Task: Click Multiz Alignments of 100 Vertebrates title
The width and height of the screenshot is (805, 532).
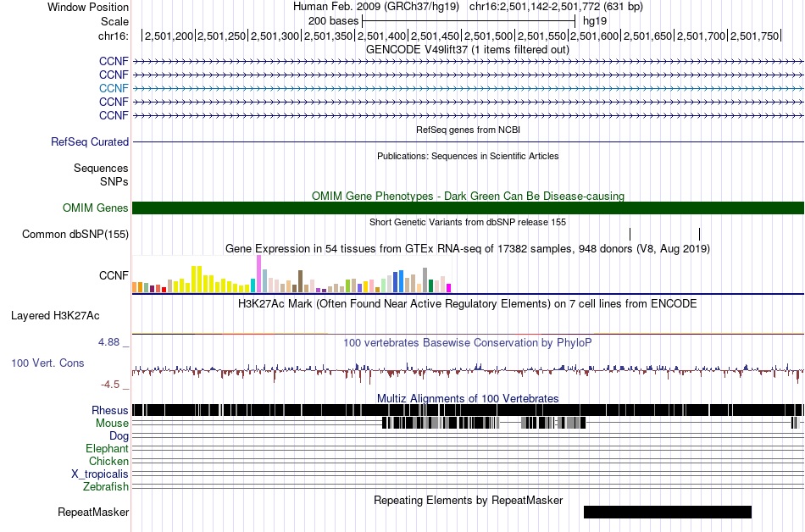Action: point(468,399)
